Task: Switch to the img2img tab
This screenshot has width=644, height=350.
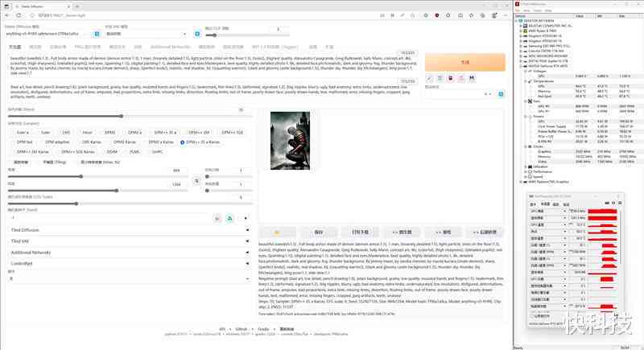Action: tap(35, 47)
